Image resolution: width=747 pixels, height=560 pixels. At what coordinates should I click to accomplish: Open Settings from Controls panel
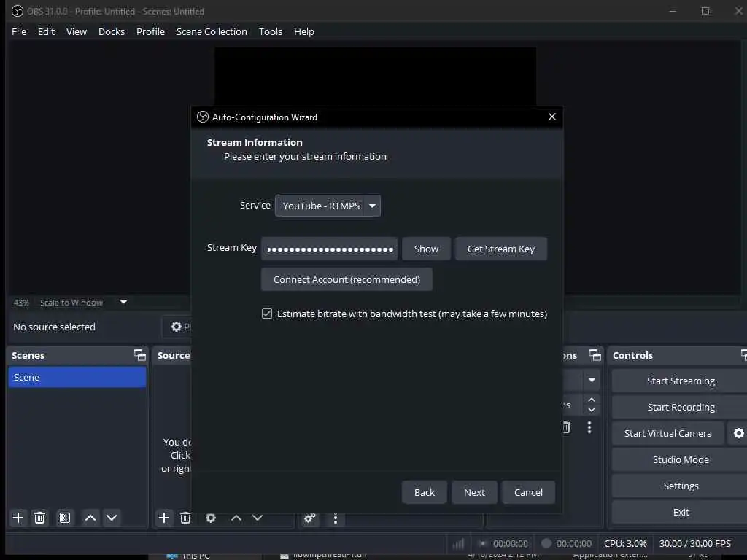tap(681, 486)
